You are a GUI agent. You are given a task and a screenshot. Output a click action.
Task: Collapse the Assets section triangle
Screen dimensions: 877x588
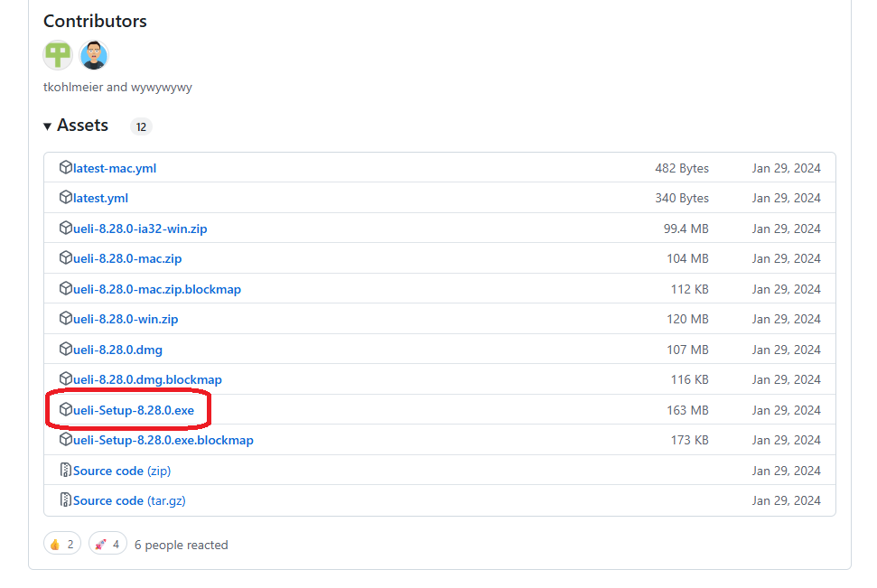[x=48, y=126]
